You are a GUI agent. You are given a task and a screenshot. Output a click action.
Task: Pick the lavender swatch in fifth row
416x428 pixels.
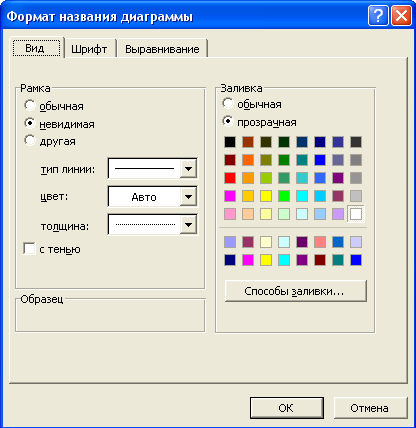click(338, 214)
